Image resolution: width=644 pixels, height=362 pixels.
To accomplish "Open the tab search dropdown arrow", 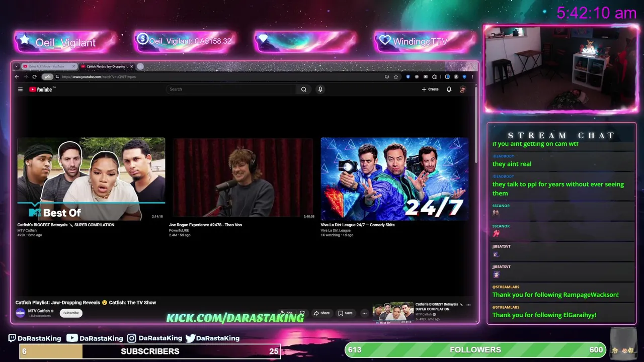I will [16, 66].
